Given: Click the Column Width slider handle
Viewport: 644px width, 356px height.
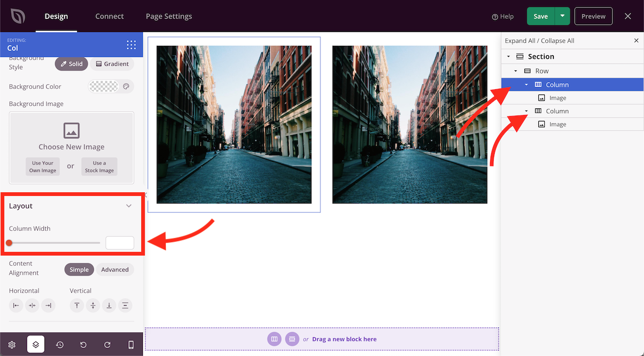Looking at the screenshot, I should (9, 243).
